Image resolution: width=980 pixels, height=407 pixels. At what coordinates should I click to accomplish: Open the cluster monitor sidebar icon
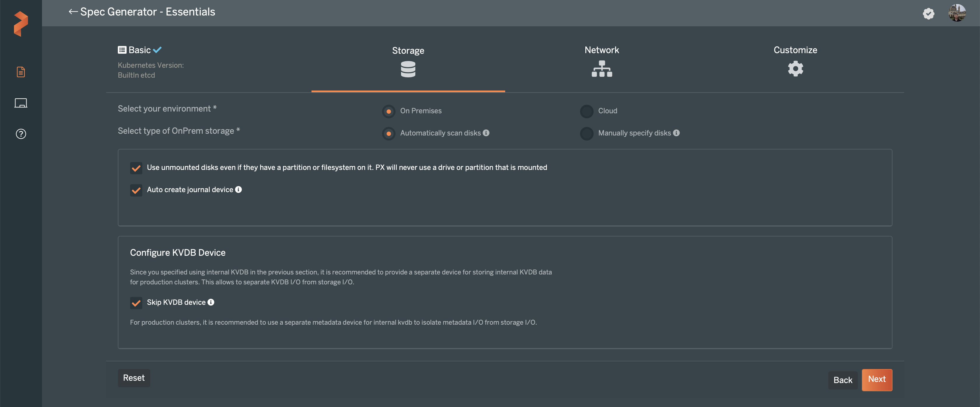21,103
